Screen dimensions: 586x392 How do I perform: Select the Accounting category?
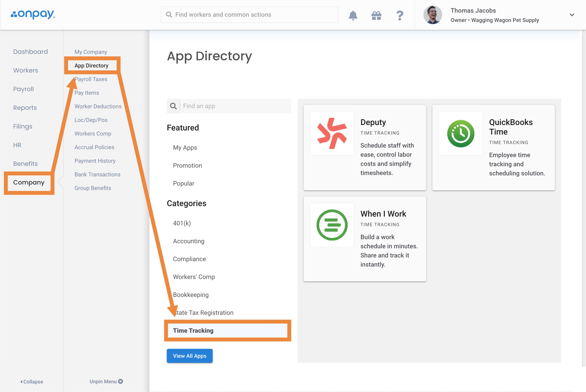tap(189, 241)
